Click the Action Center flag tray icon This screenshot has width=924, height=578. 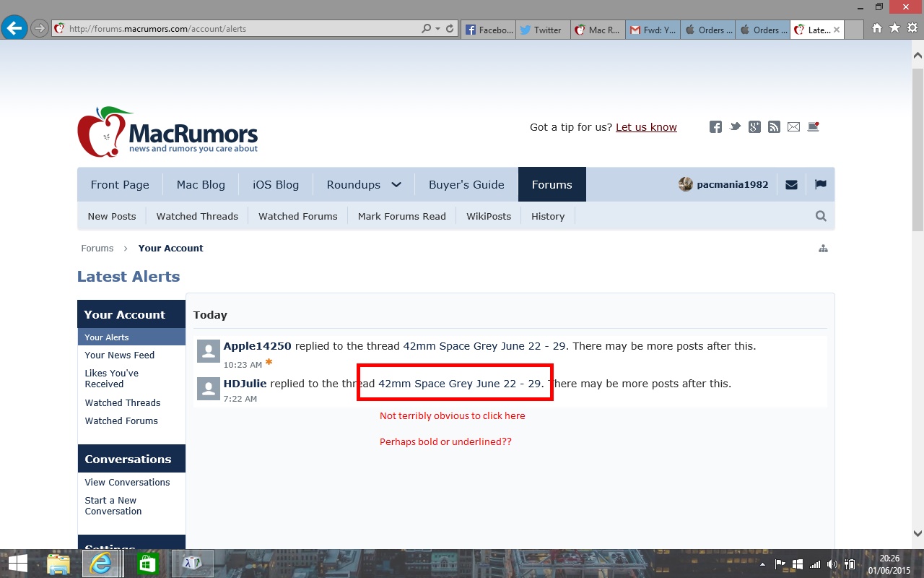[x=780, y=564]
